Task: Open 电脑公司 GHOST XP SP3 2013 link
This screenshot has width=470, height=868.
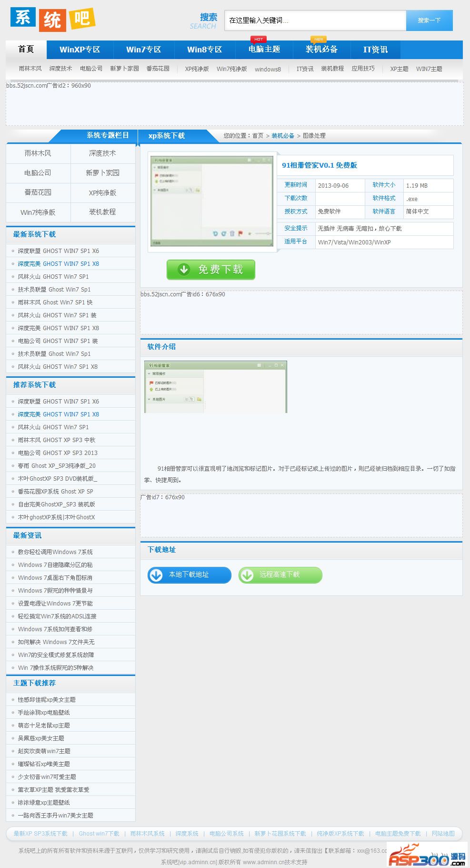Action: tap(58, 453)
